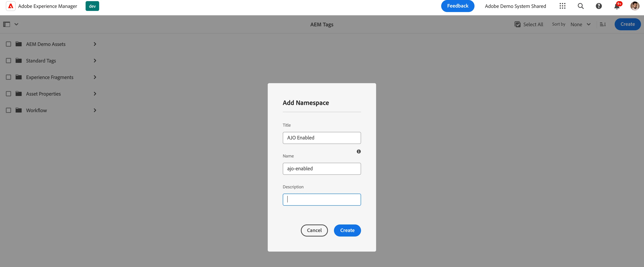The width and height of the screenshot is (644, 267).
Task: Open the app switcher grid icon
Action: [563, 6]
